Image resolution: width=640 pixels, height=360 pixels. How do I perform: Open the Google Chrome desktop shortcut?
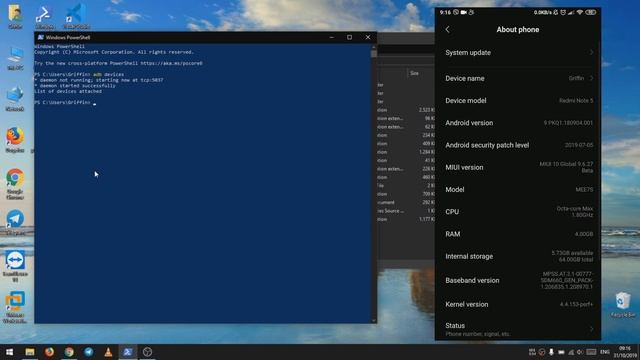coord(15,183)
